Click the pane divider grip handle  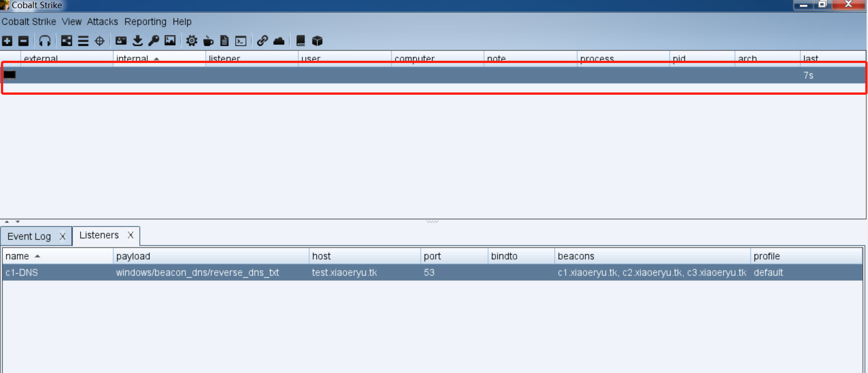tap(432, 222)
